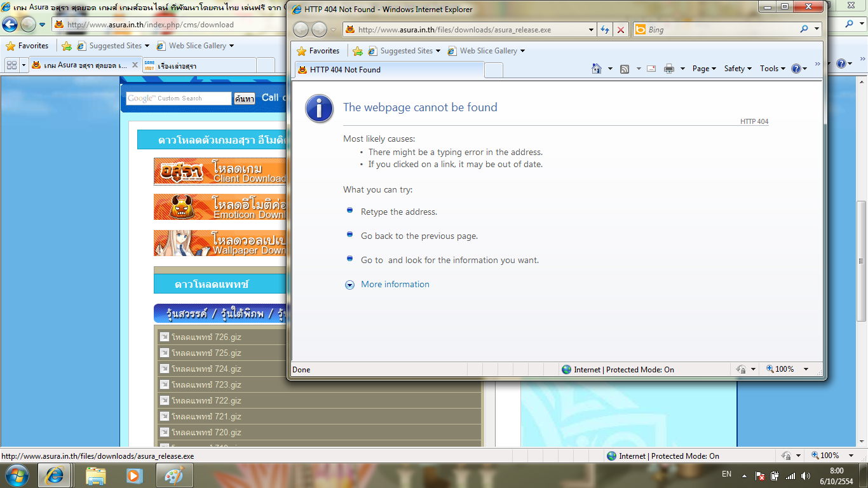Open search provider dropdown next to Bing
Screen dimensions: 868x488
817,29
